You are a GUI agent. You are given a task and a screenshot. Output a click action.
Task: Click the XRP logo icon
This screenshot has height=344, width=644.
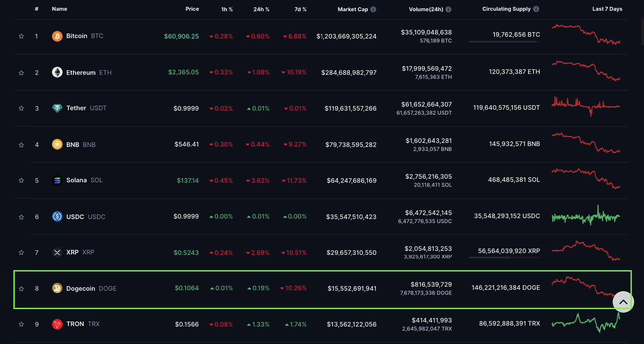pos(57,252)
